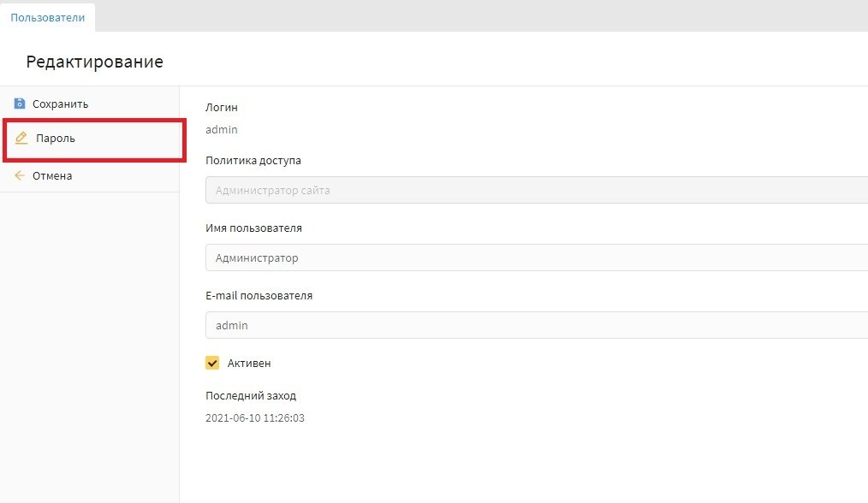Image resolution: width=868 pixels, height=503 pixels.
Task: Open the Пароль change option
Action: tap(56, 138)
